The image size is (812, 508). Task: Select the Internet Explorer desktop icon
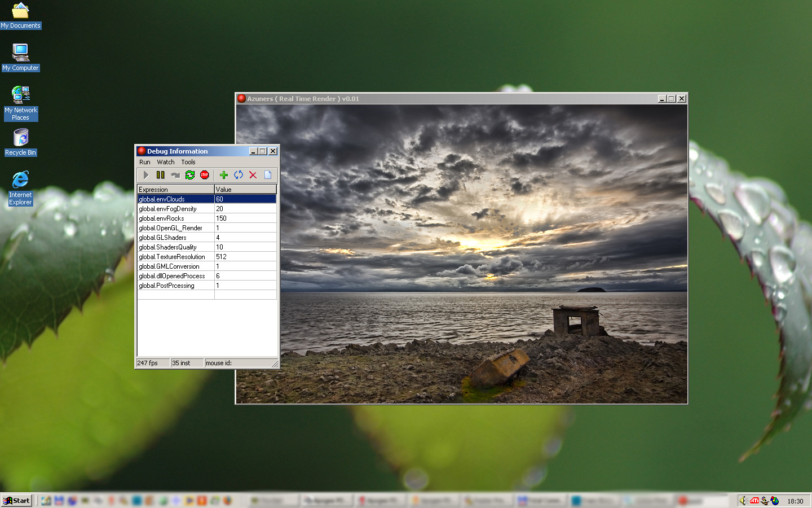(x=20, y=187)
